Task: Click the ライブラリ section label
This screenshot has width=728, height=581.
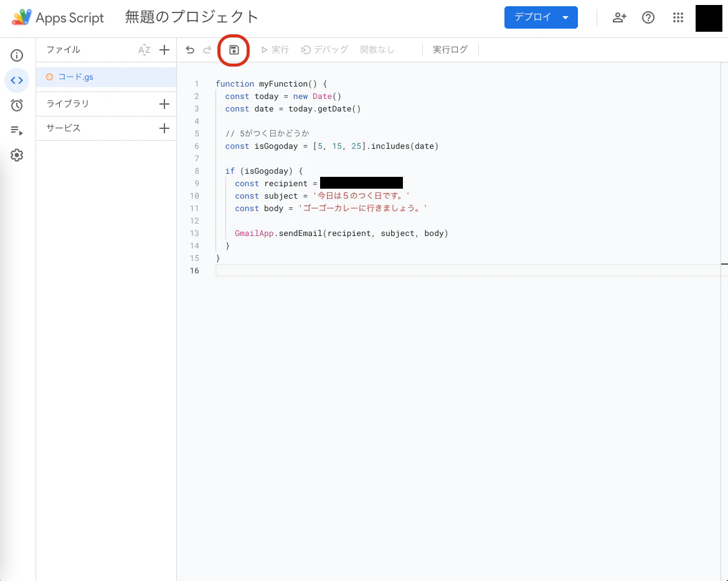Action: click(68, 103)
